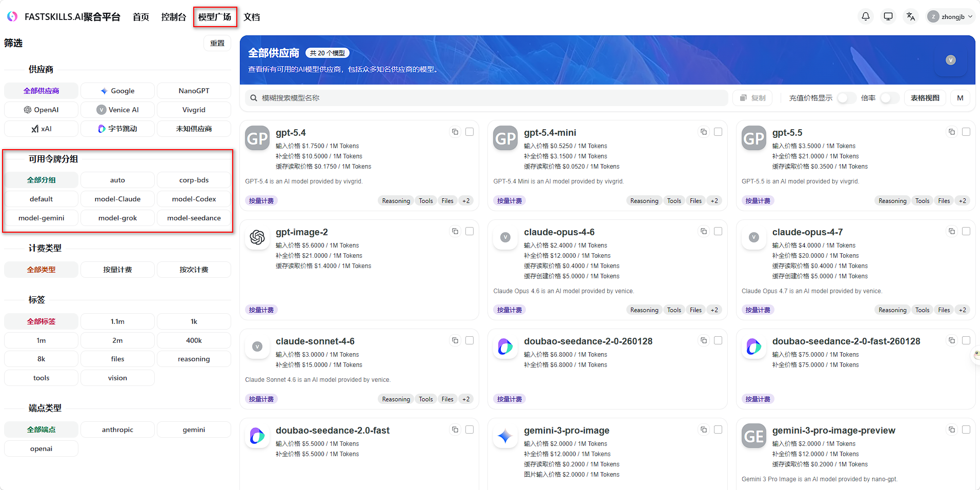Expand the +2 tags on gpt-5.4-mini
980x490 pixels.
[714, 201]
